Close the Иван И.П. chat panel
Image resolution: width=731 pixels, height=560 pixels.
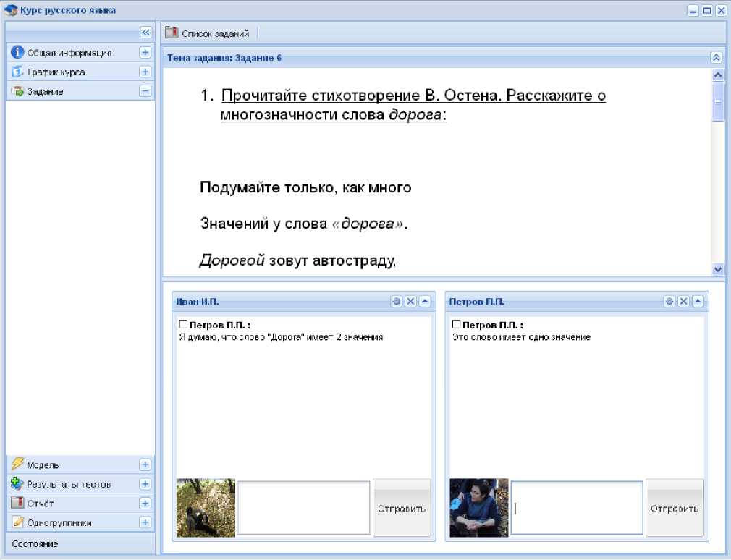click(410, 302)
